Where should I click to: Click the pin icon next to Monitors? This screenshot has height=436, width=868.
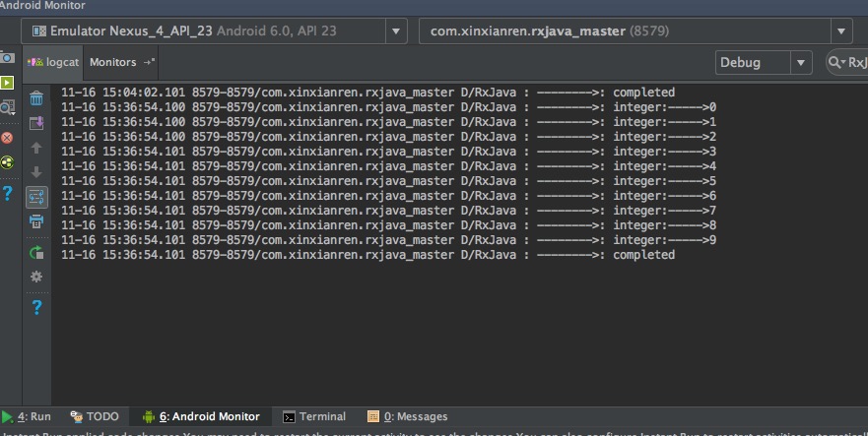[149, 63]
